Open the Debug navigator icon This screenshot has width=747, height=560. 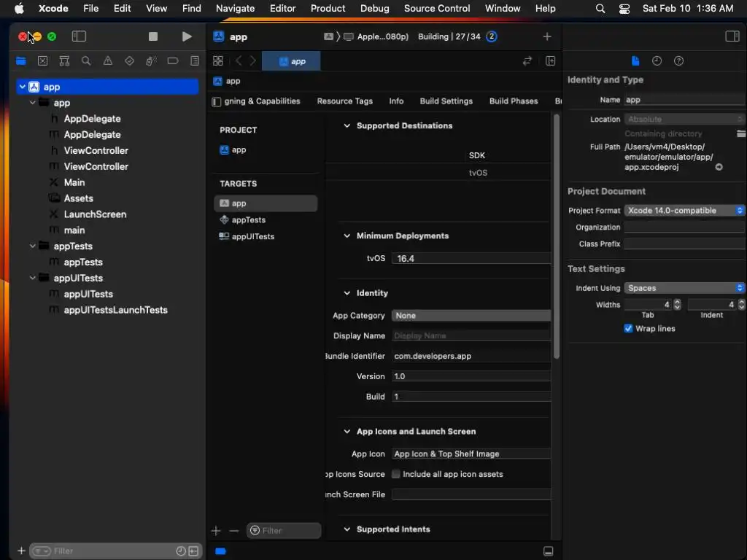151,61
